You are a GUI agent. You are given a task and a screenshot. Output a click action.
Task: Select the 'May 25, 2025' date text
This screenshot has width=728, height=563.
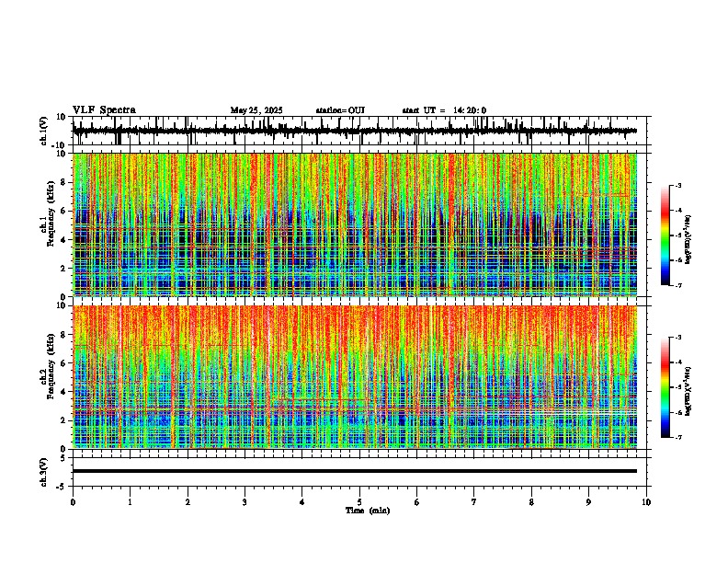coord(256,110)
